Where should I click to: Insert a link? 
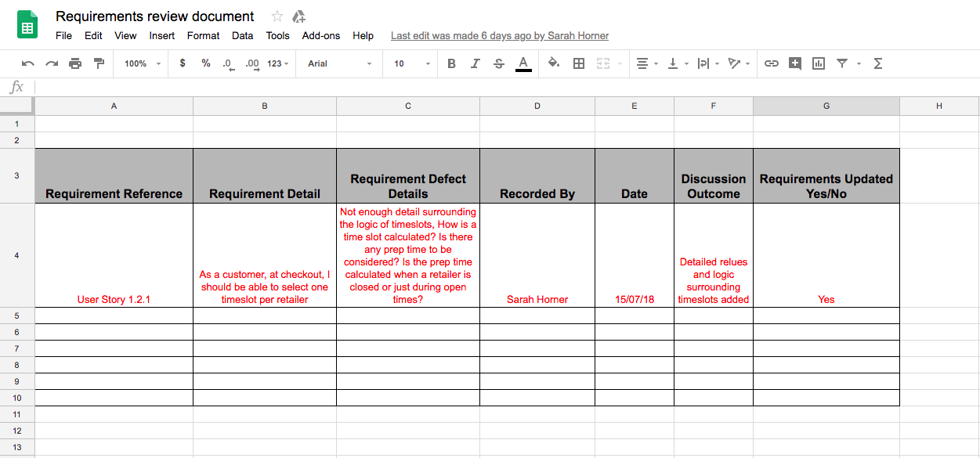[x=772, y=63]
